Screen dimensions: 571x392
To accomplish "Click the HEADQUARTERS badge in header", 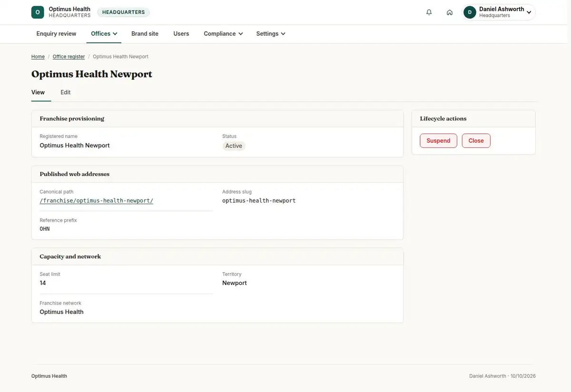I will [x=123, y=12].
